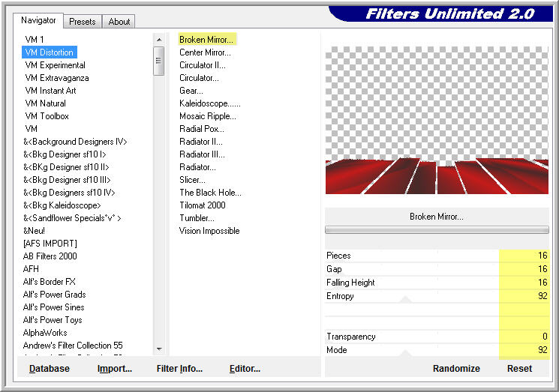Select Alf's Power Toys category

pos(53,320)
